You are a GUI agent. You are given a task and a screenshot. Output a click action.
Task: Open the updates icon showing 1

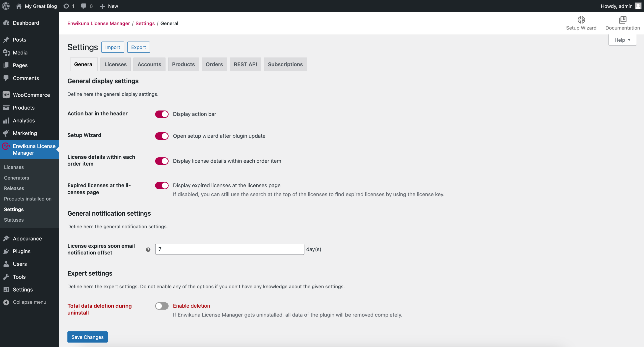coord(66,6)
